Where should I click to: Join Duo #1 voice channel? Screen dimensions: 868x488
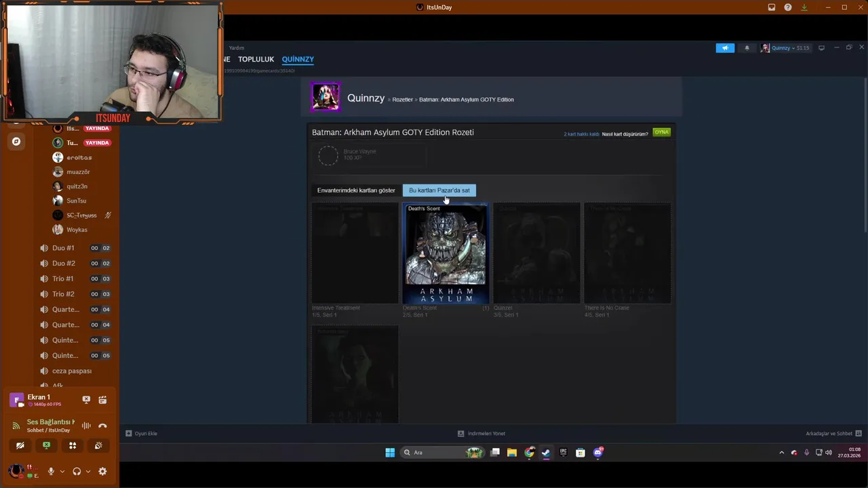(75, 248)
